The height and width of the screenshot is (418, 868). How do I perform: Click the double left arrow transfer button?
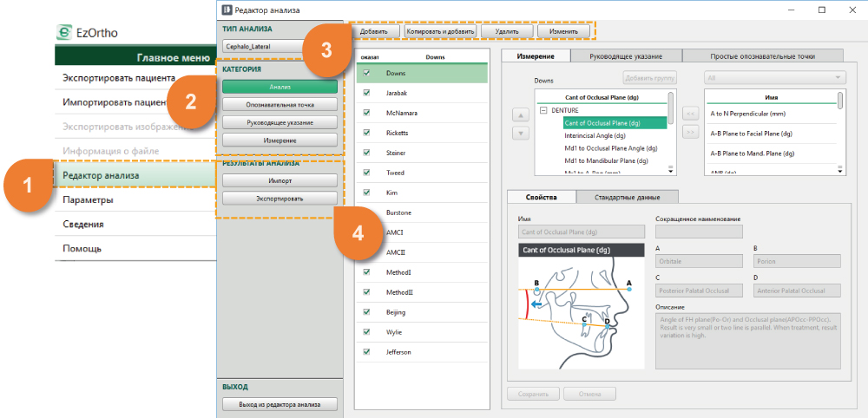691,114
